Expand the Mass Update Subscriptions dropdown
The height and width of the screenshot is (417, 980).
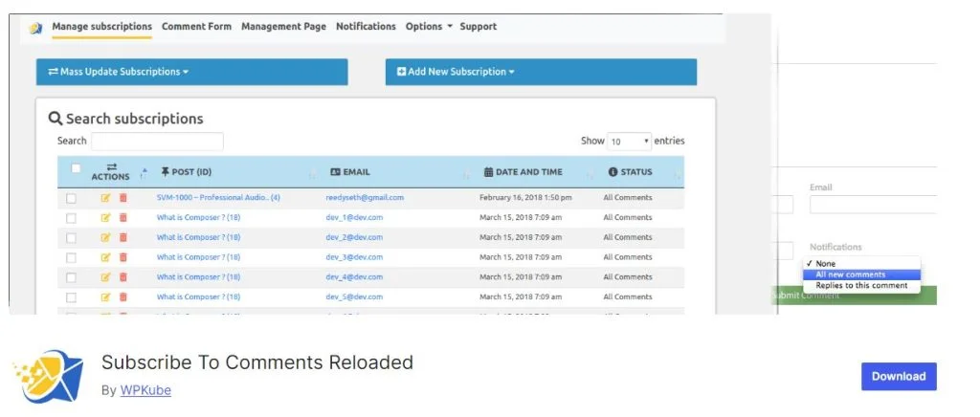191,72
